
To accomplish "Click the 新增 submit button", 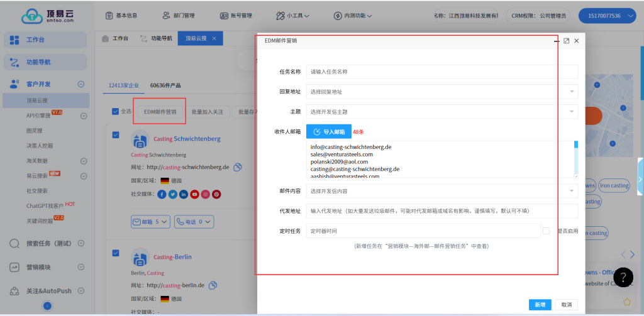I will pyautogui.click(x=540, y=305).
